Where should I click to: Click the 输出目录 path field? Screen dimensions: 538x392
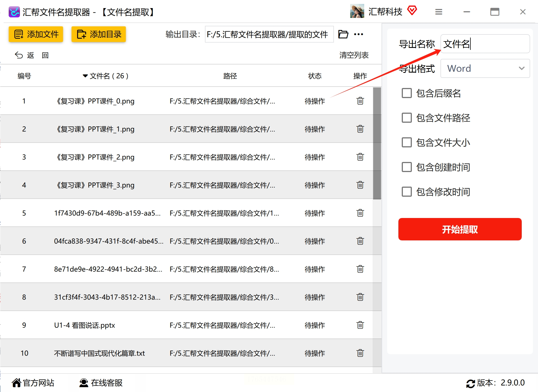coord(269,34)
